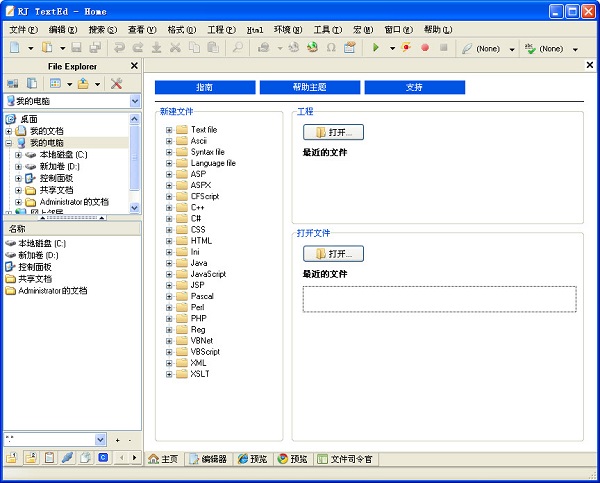
Task: Expand the 本地磁盘 (C:) tree node
Action: 19,154
